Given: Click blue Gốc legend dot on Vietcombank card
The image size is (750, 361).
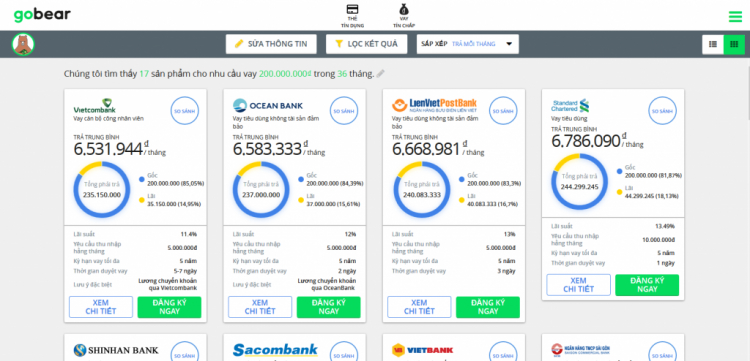Looking at the screenshot, I should (142, 179).
